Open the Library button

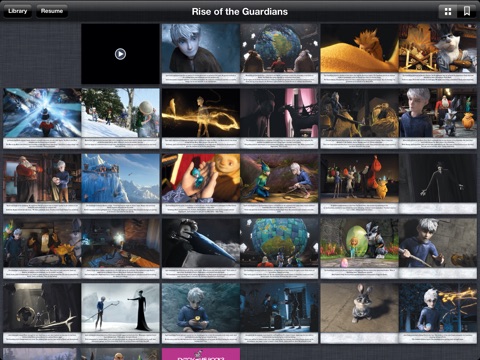[x=17, y=11]
